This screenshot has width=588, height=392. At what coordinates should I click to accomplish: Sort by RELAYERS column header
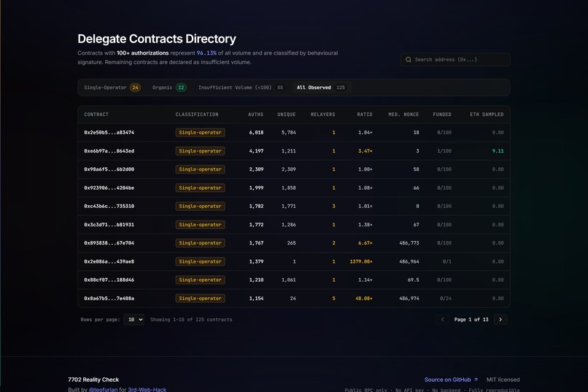[x=323, y=115]
